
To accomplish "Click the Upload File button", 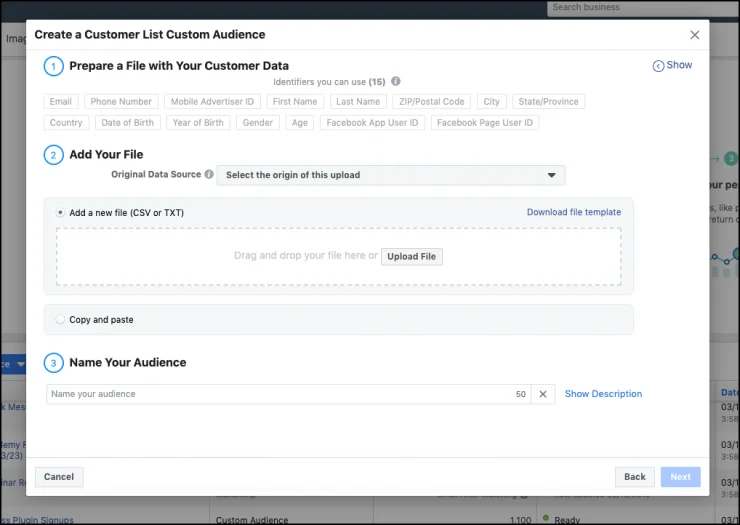I will tap(411, 257).
